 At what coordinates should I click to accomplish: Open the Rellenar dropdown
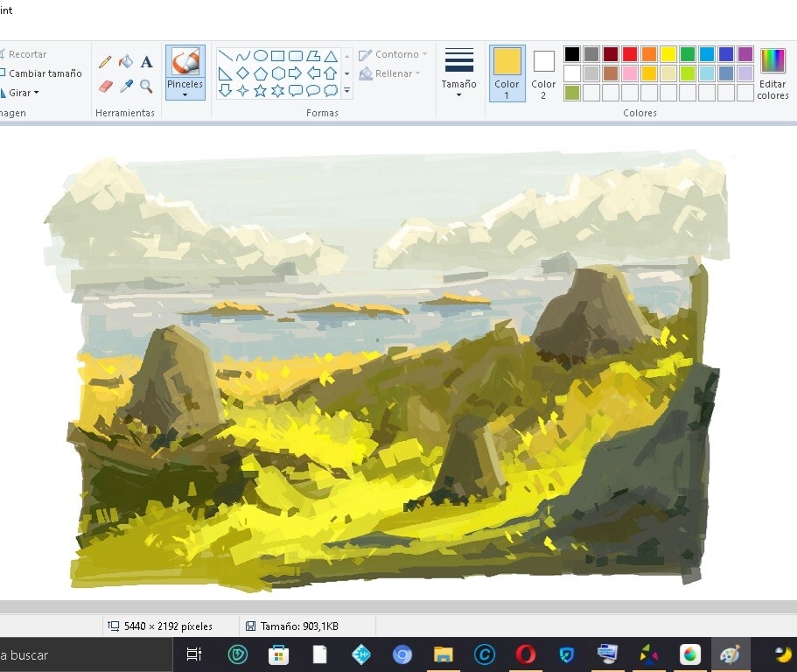[394, 73]
